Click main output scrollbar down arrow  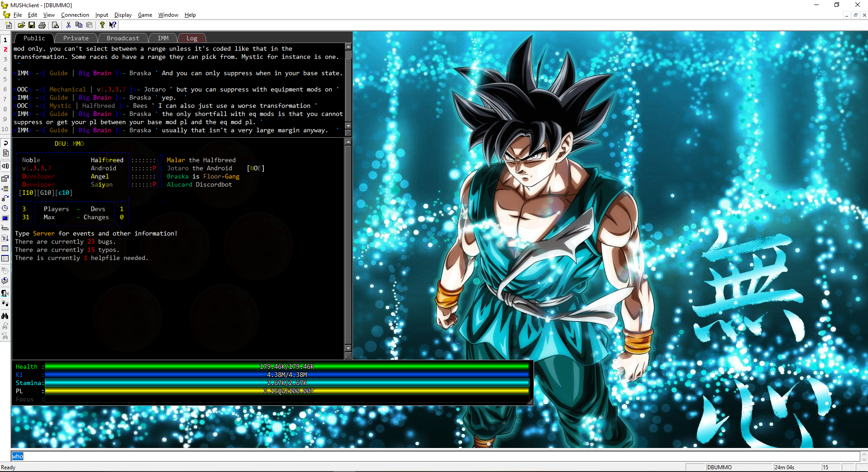(x=348, y=348)
